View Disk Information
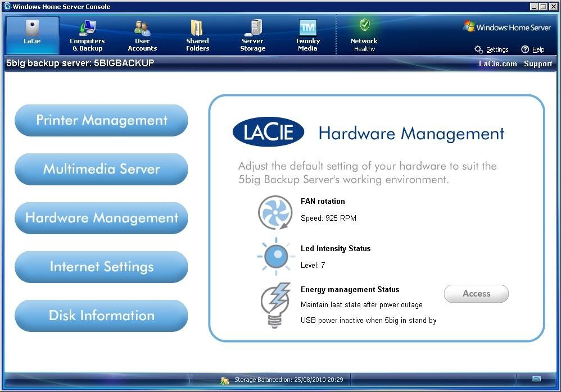Screen dimensions: 561x392 point(101,316)
